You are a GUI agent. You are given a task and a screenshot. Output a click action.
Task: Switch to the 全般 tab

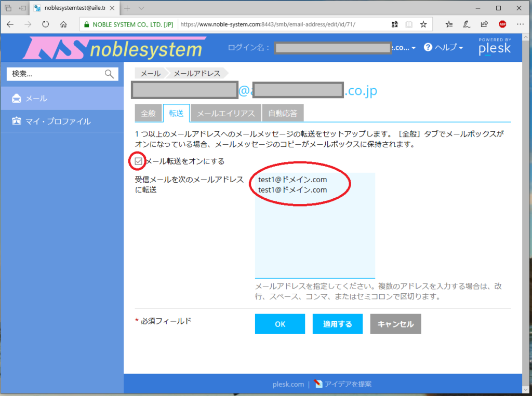148,113
